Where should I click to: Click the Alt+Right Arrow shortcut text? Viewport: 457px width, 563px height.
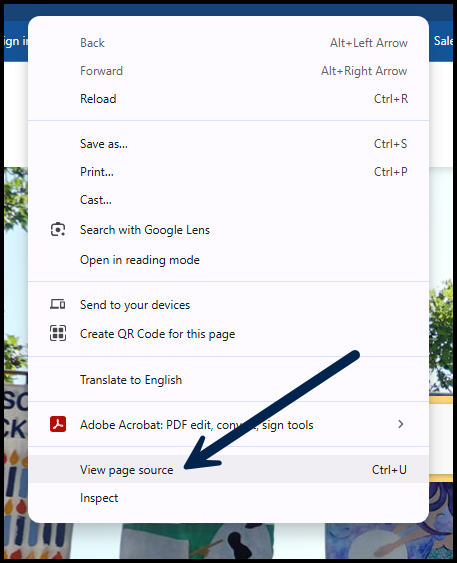click(x=364, y=71)
